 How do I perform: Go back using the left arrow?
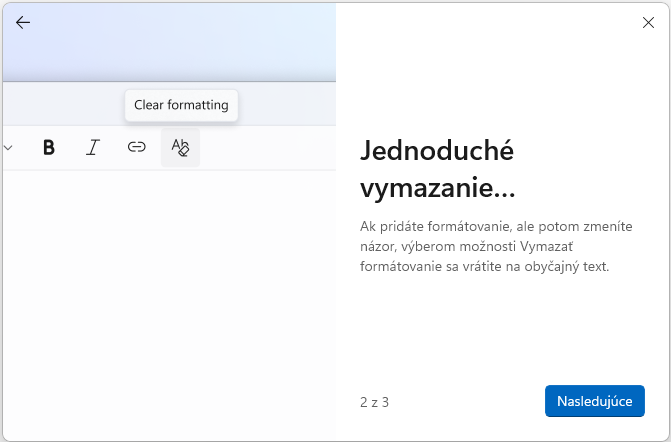pyautogui.click(x=23, y=22)
